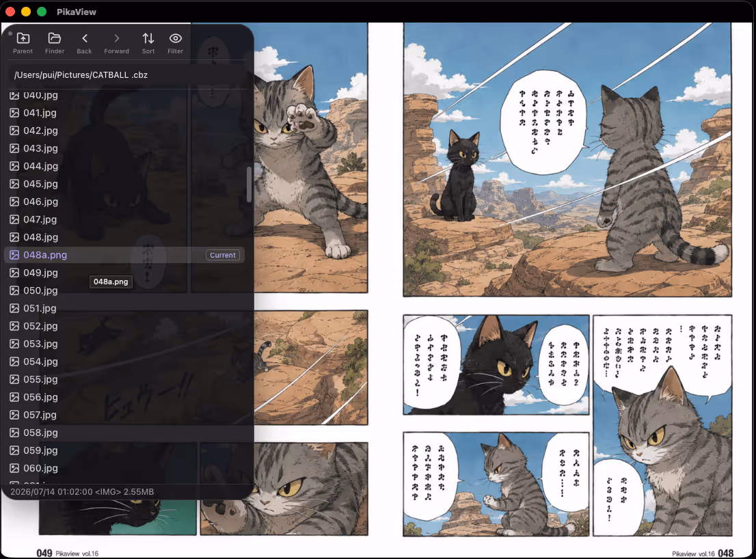Screen dimensions: 756x559
Task: Click the file info status line 2.55MB
Action: pyautogui.click(x=82, y=492)
